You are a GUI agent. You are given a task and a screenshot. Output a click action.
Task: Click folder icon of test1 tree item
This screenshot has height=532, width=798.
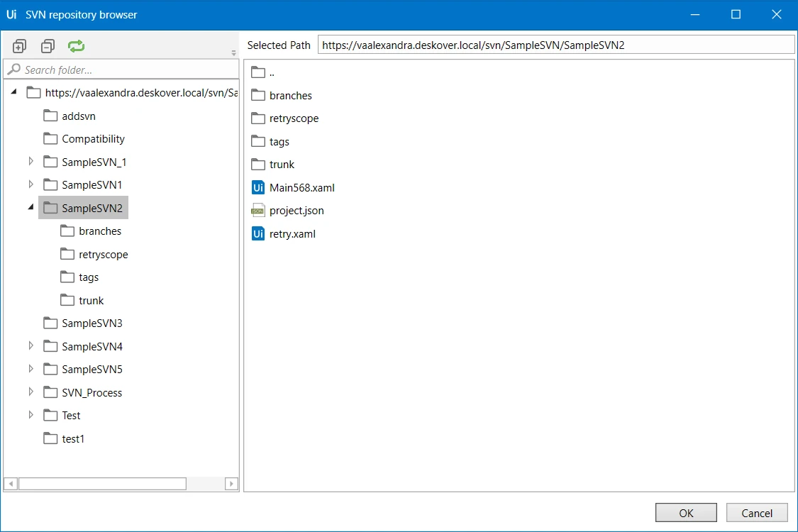[50, 438]
